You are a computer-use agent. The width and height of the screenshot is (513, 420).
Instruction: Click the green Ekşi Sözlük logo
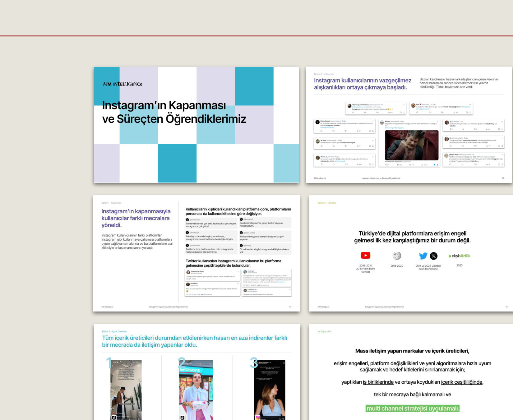(459, 256)
